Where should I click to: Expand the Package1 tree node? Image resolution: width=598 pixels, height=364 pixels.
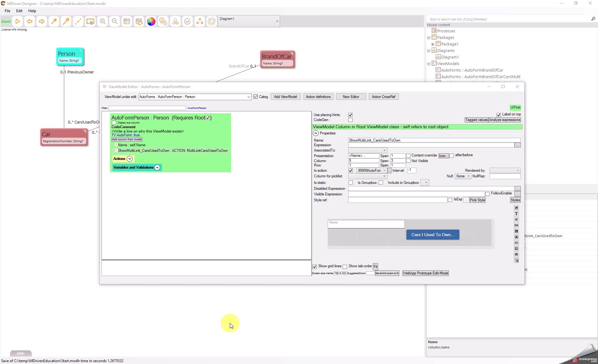[x=433, y=44]
